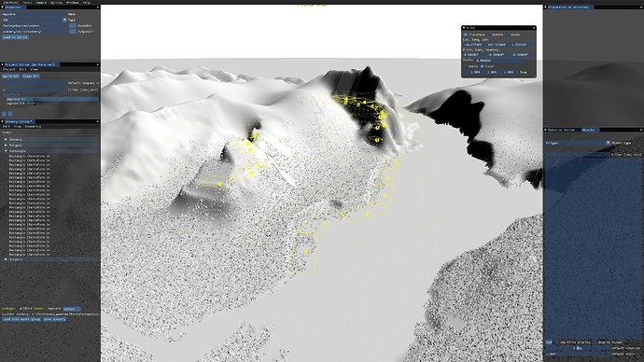Select Rotate mode in Gizmo

click(490, 35)
